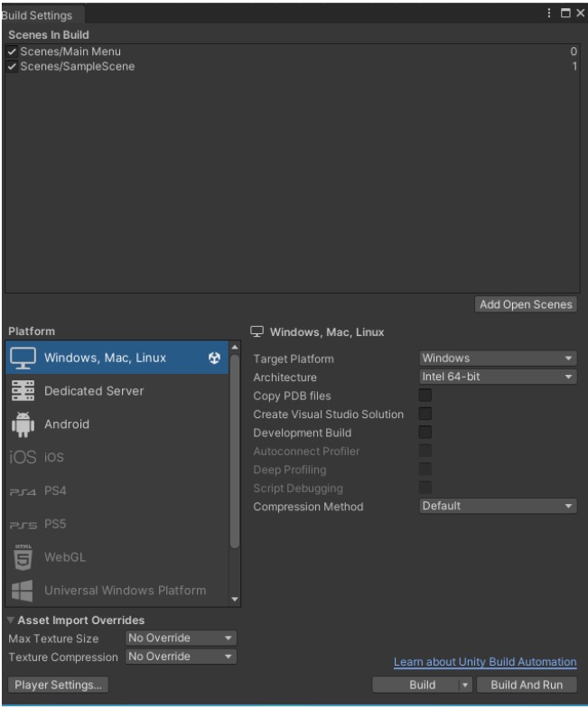Click the Dedicated Server icon
Screen dimensions: 588x709
point(23,391)
